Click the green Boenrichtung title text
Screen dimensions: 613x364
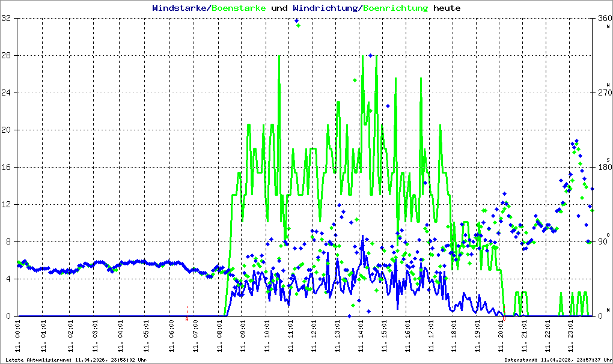click(x=395, y=8)
